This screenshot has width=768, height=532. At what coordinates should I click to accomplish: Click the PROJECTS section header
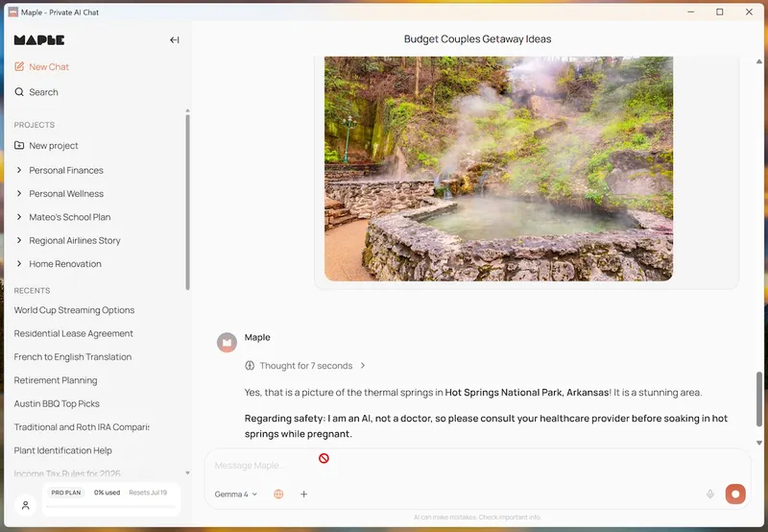pos(35,125)
